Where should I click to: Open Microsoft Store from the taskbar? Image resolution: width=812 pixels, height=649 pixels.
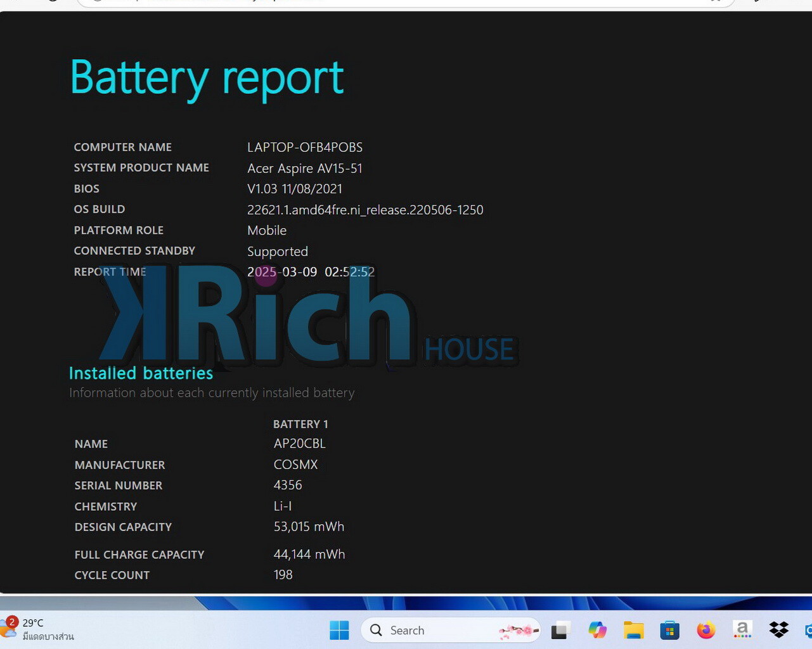point(669,630)
